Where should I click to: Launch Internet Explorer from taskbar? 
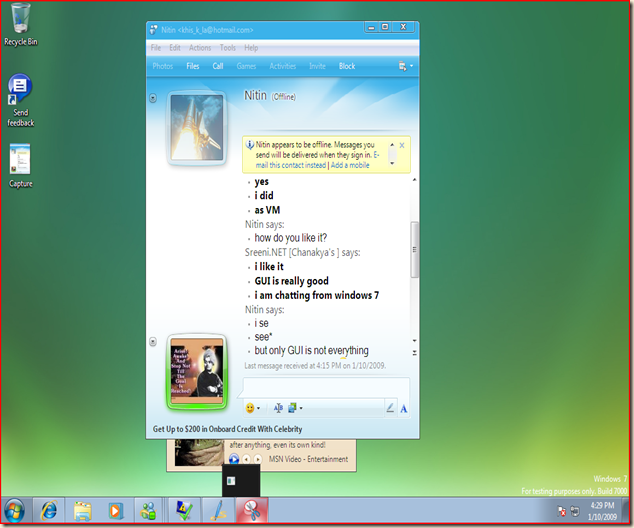click(49, 511)
